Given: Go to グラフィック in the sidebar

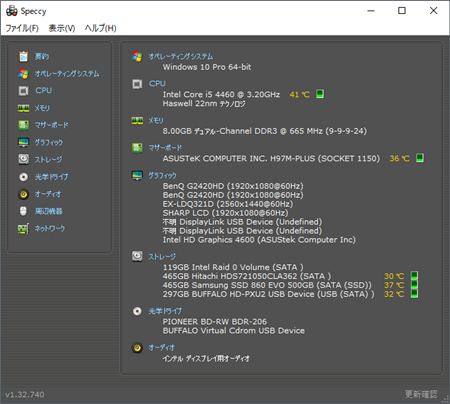Looking at the screenshot, I should click(x=49, y=142).
